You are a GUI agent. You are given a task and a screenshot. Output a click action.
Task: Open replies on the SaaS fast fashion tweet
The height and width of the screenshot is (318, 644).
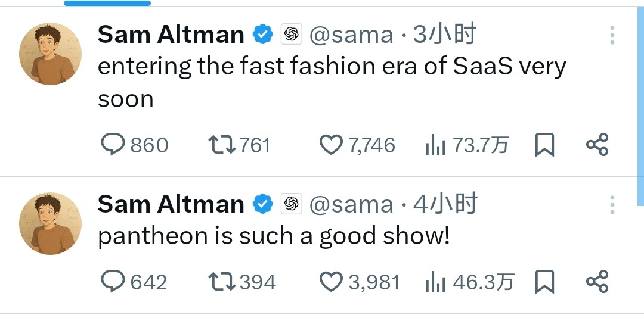[135, 145]
